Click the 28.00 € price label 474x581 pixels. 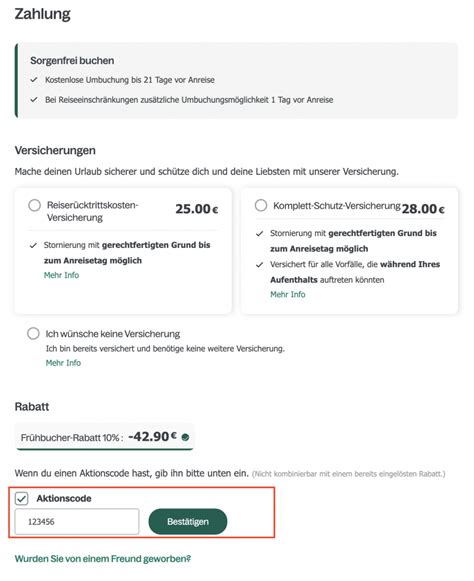pyautogui.click(x=423, y=209)
